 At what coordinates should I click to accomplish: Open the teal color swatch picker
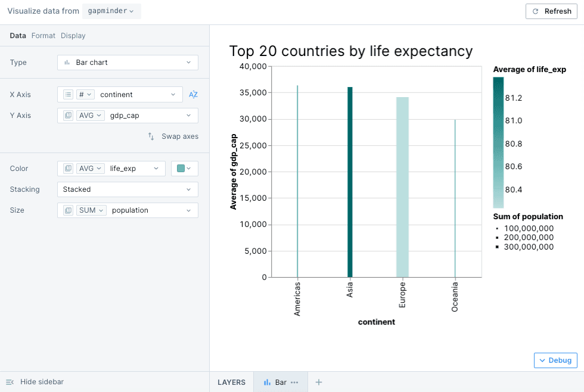pos(184,169)
